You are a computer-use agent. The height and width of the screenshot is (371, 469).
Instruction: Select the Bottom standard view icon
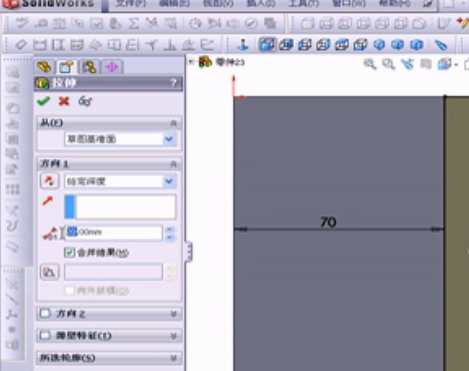tap(360, 44)
